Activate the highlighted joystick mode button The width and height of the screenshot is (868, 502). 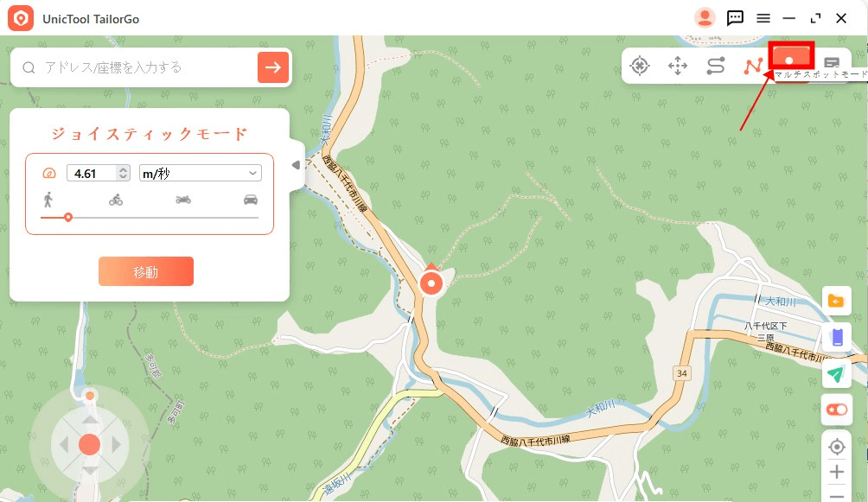[791, 56]
